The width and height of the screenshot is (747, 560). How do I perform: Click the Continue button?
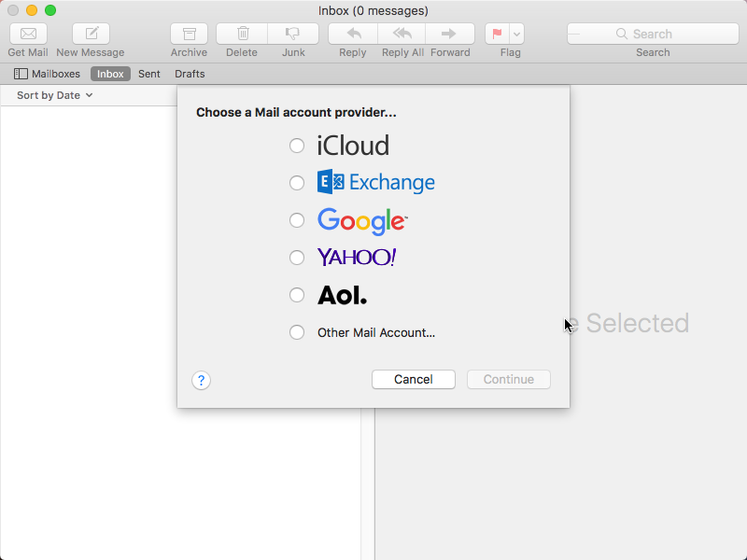click(x=509, y=380)
